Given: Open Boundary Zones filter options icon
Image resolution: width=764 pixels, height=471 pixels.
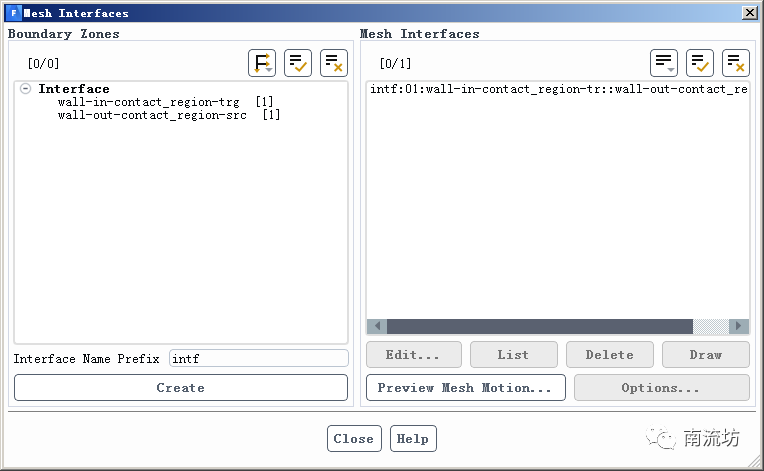Looking at the screenshot, I should 262,63.
